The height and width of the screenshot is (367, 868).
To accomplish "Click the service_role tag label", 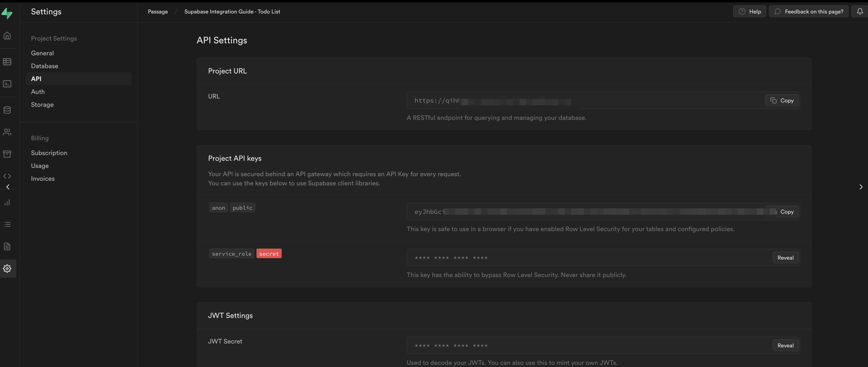I will click(231, 254).
